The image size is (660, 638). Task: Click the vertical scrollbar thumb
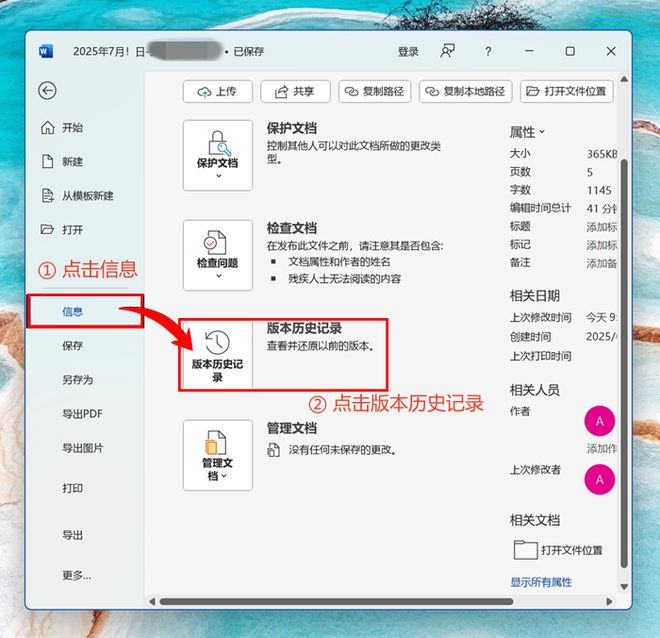coord(624,364)
